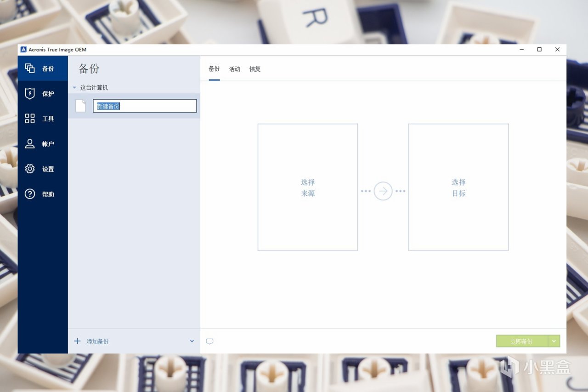
Task: Select the 选择目标 destination box
Action: tap(458, 187)
